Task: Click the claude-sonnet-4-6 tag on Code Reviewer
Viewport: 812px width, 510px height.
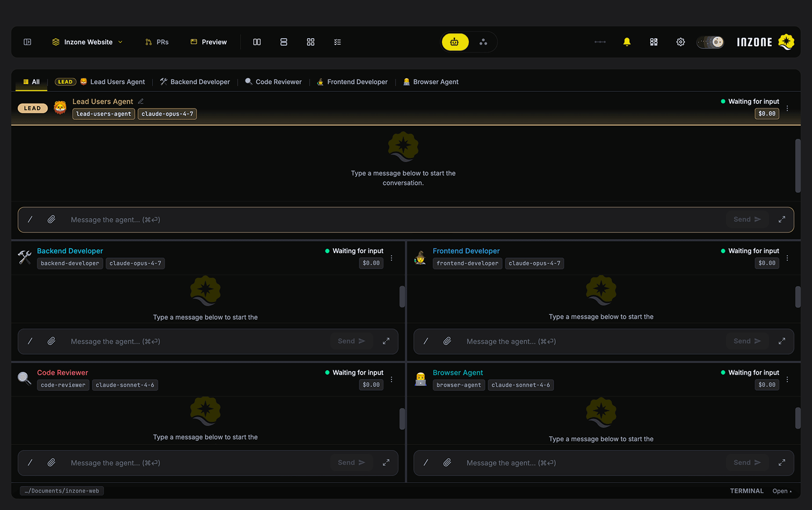Action: tap(125, 385)
